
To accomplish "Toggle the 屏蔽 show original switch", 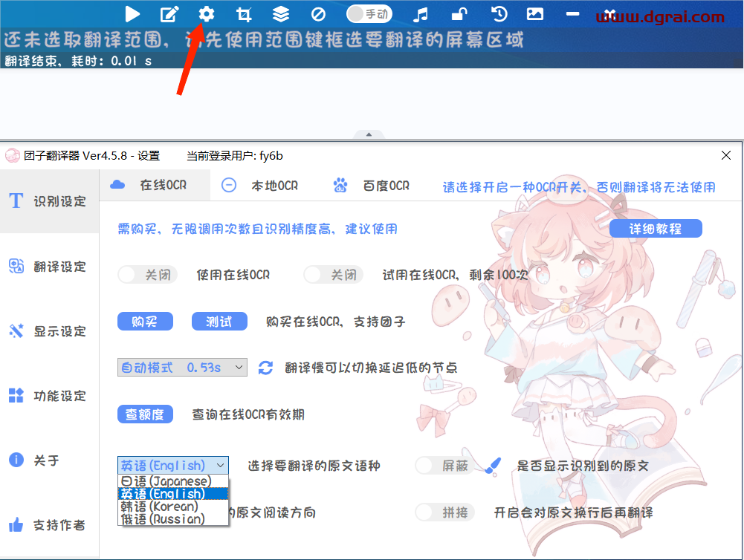I will (x=445, y=466).
